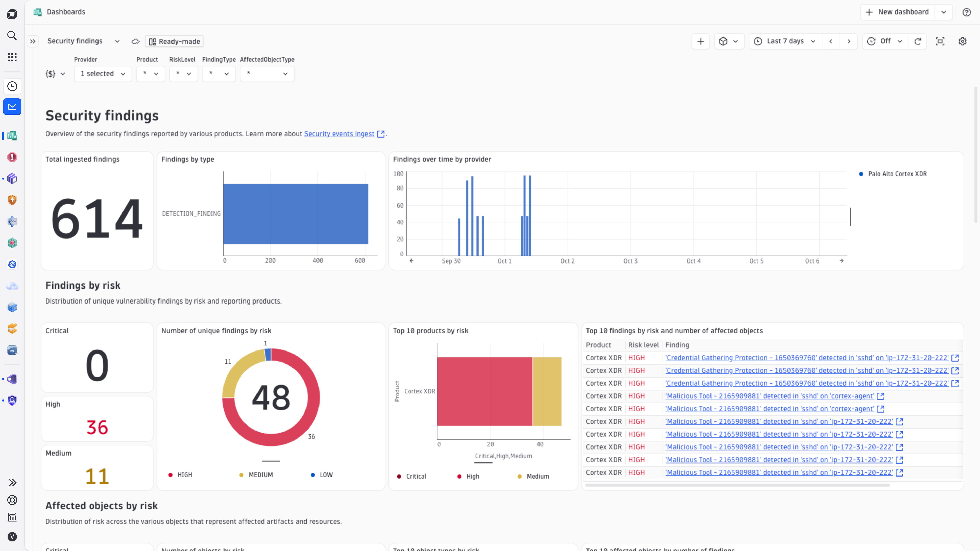Toggle HIGH legend in donut chart

[x=180, y=475]
